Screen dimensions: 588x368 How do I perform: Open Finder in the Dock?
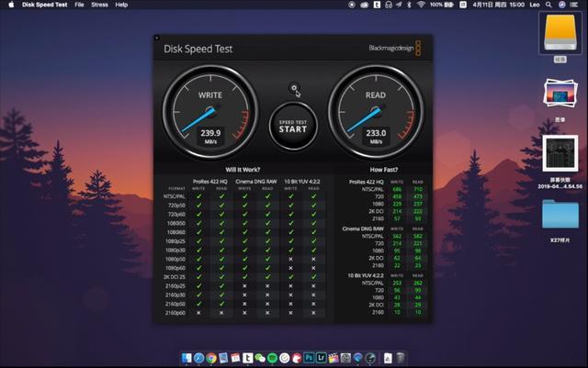click(187, 358)
